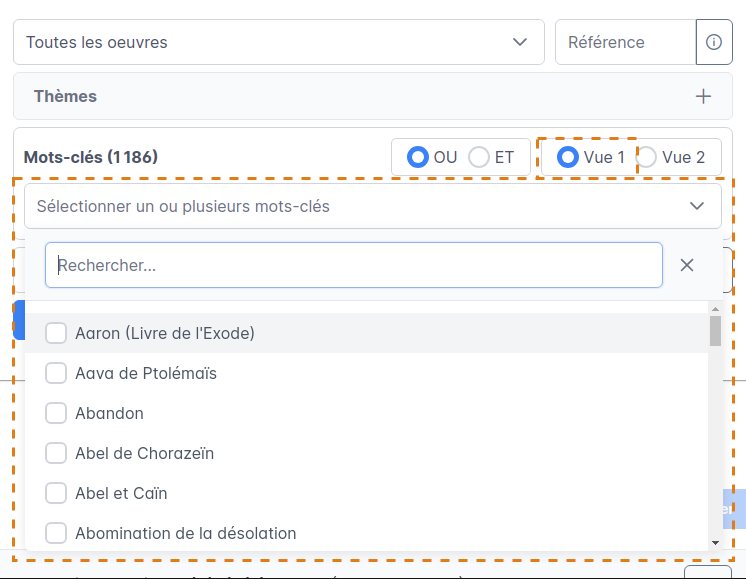
Task: Collapse the mots-clés selector chevron
Action: pos(697,206)
